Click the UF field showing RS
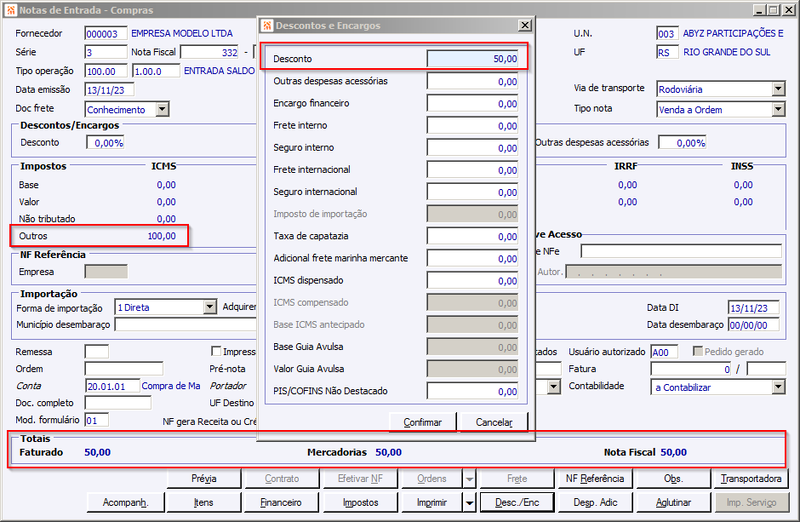Viewport: 800px width, 522px height. (667, 52)
